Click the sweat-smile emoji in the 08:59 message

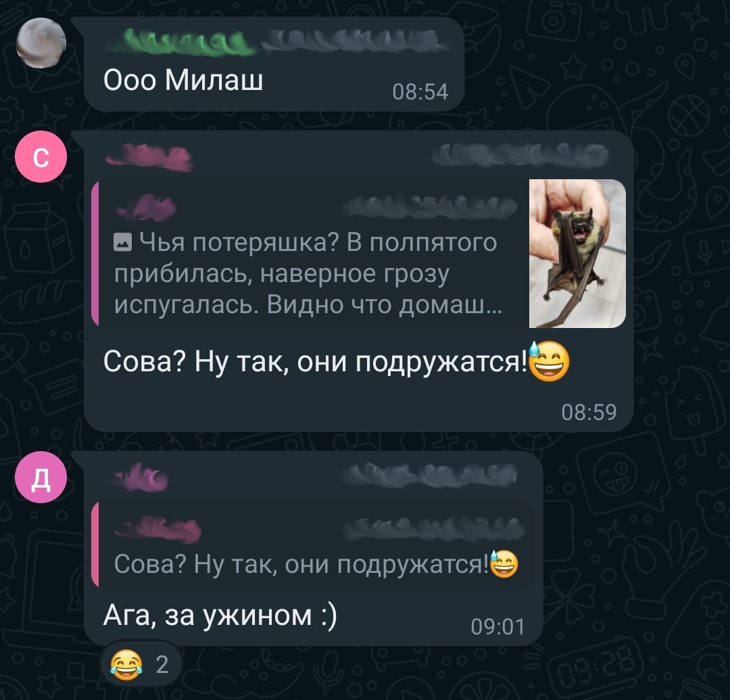click(x=550, y=361)
